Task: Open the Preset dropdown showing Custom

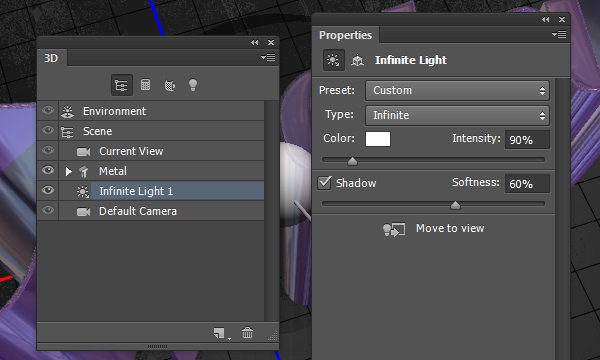Action: pyautogui.click(x=457, y=90)
